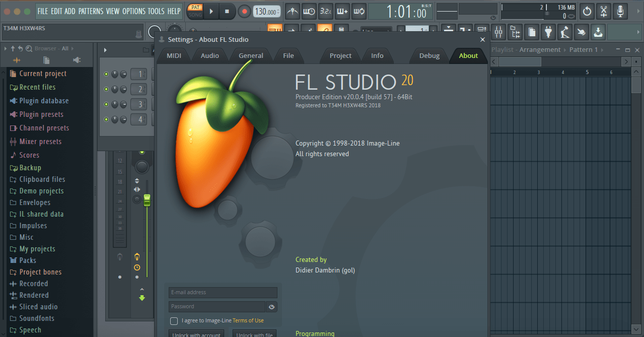Click the scissors audio editor icon

click(604, 11)
